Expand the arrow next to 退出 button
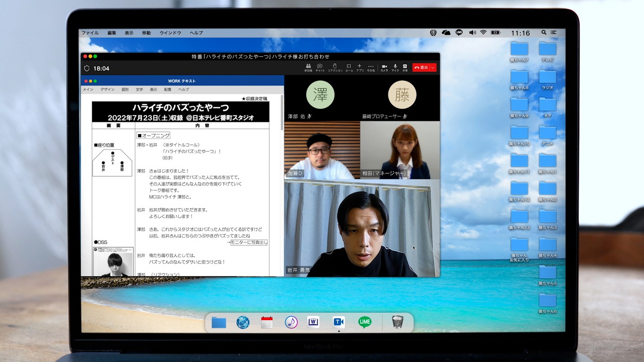This screenshot has width=644, height=362. [433, 67]
